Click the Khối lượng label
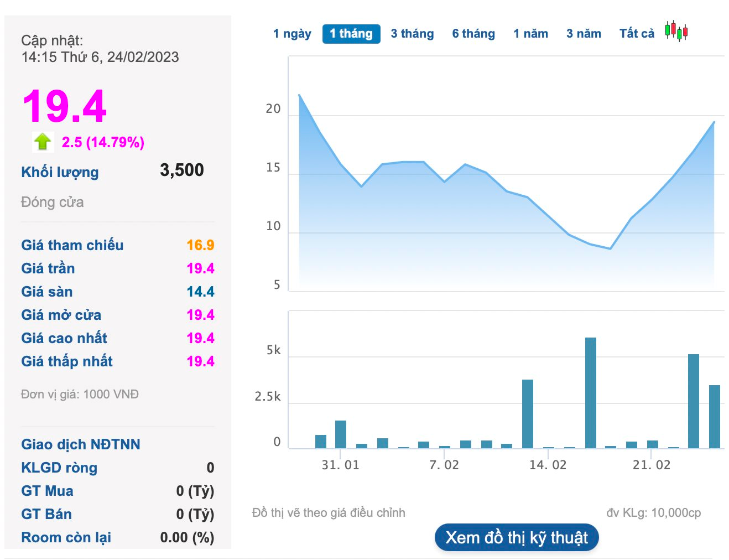729x560 pixels. point(60,172)
